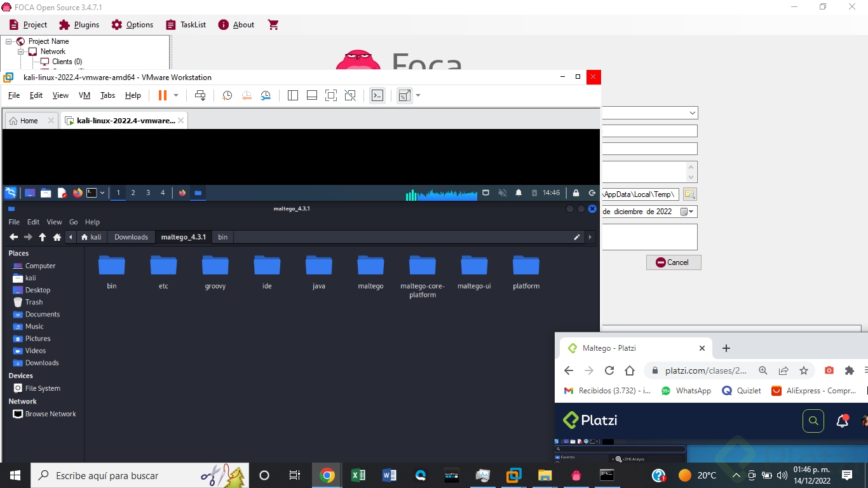Image resolution: width=868 pixels, height=488 pixels.
Task: Toggle VMware's thumbnail bar view icon
Action: (x=312, y=95)
